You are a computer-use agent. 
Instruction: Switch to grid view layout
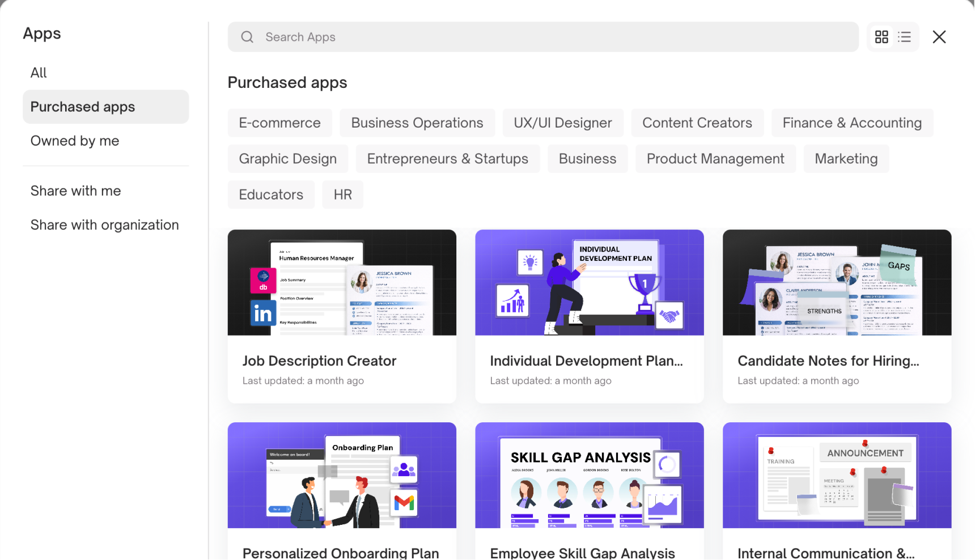coord(881,37)
